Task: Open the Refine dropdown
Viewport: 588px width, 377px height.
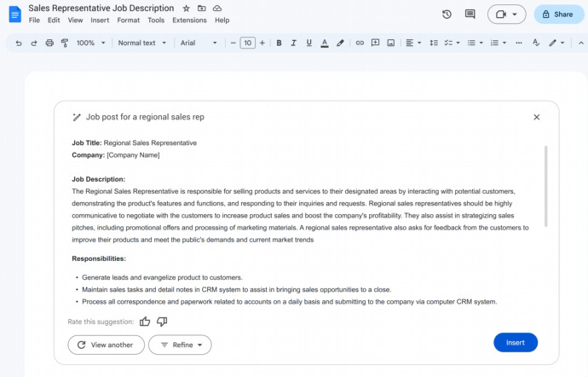Action: click(x=180, y=345)
